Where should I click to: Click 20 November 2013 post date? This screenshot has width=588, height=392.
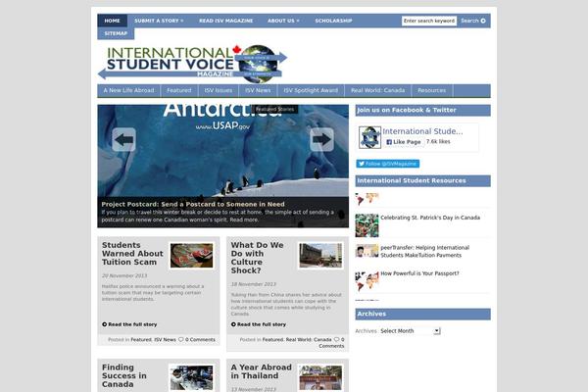(x=124, y=275)
